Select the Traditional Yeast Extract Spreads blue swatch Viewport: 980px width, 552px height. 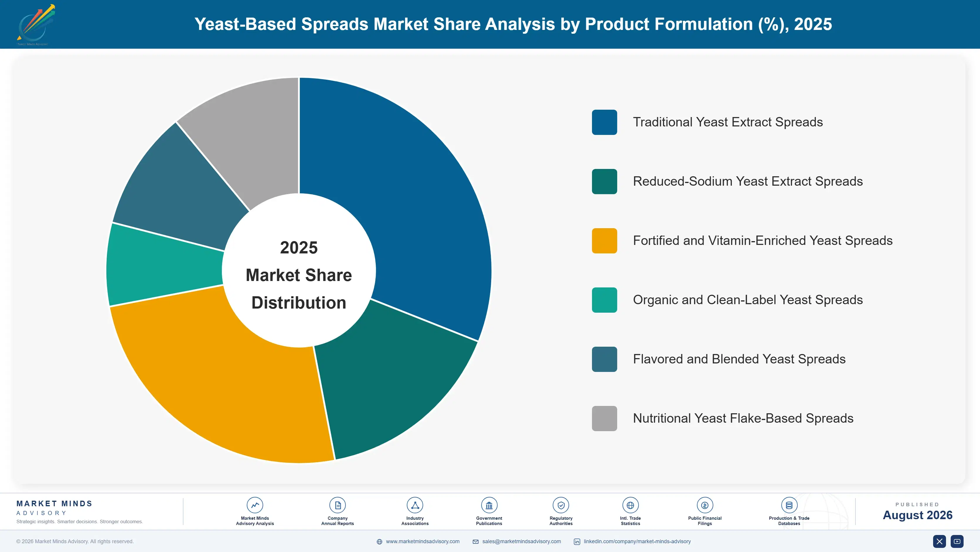pyautogui.click(x=605, y=122)
